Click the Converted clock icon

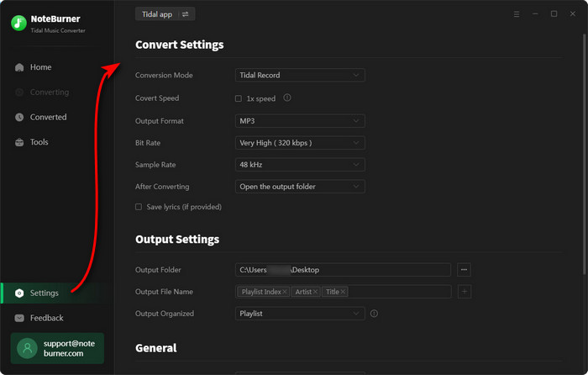(19, 117)
